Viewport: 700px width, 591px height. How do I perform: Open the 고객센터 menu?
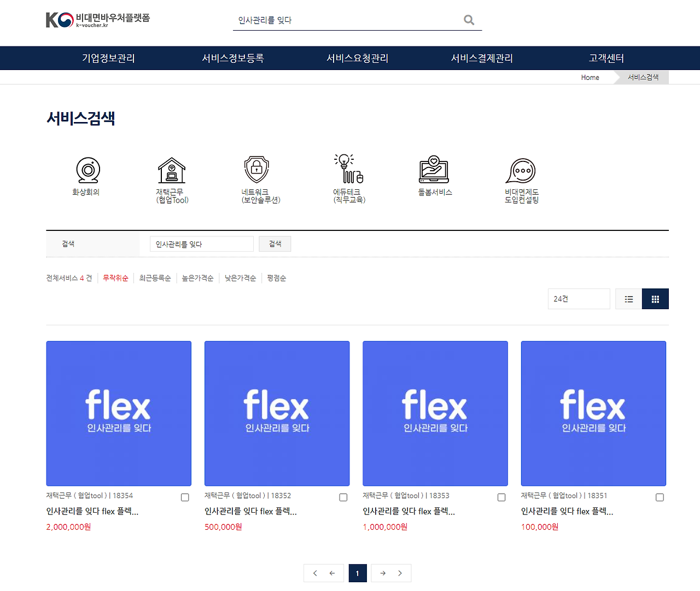click(606, 58)
